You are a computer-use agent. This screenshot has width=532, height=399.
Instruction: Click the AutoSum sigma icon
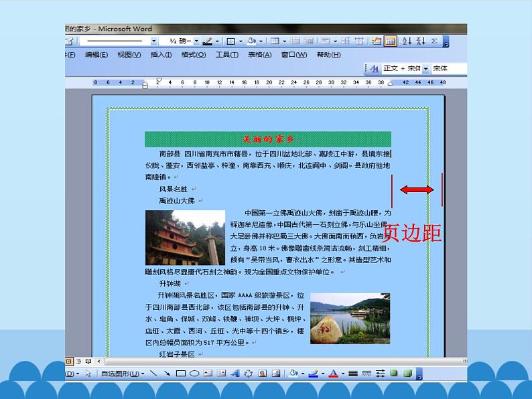pos(434,41)
